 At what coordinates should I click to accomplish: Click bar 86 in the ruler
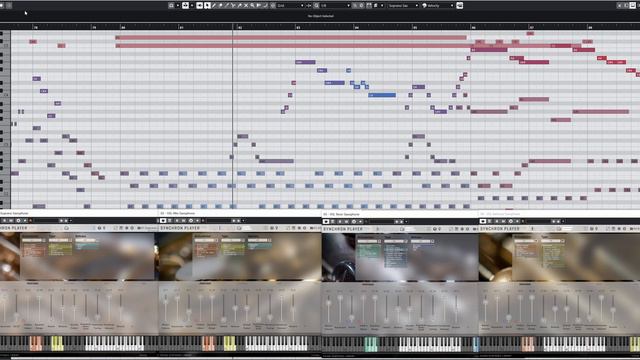[473, 27]
